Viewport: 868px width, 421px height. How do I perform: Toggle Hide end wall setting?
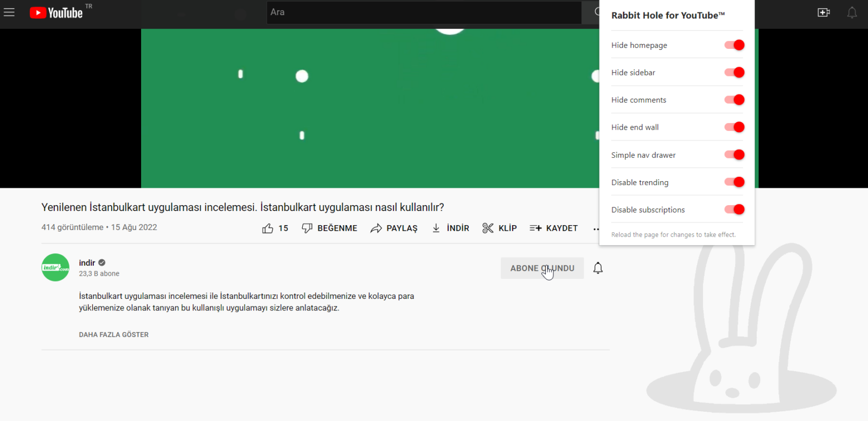(734, 127)
